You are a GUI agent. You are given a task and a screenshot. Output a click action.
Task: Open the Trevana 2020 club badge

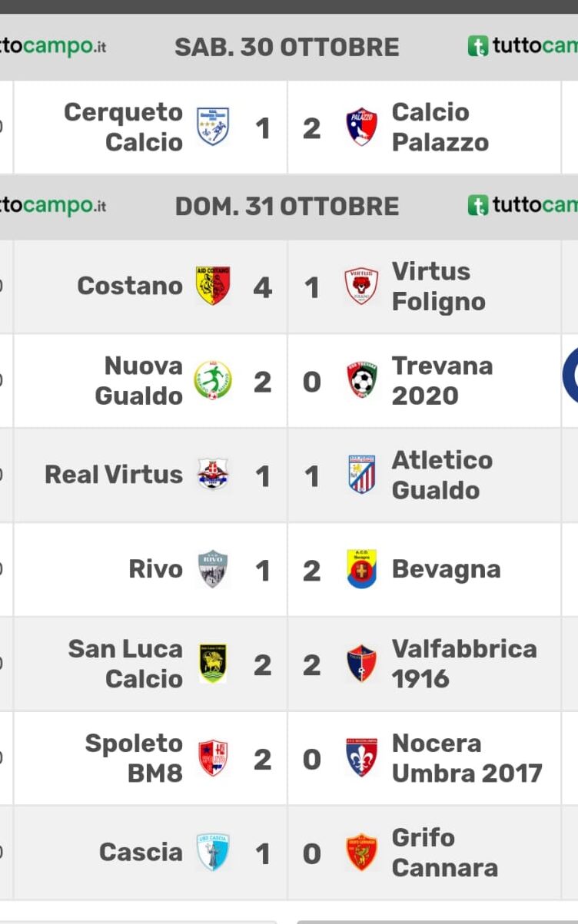point(361,380)
